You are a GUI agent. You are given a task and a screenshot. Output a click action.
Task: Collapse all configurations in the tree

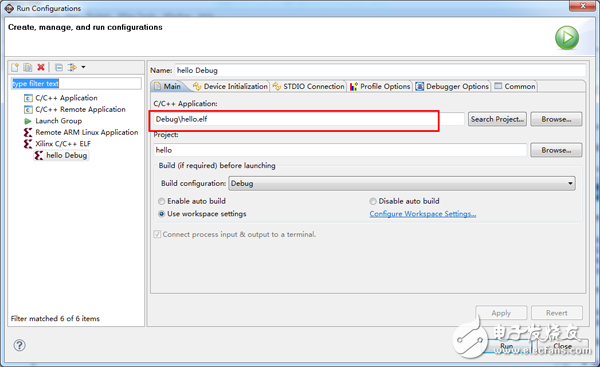(x=59, y=67)
